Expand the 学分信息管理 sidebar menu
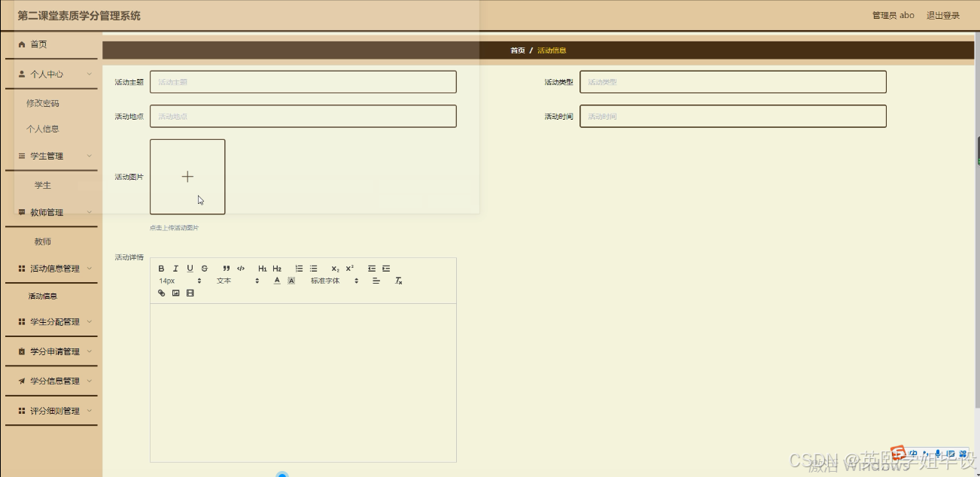Viewport: 980px width, 477px height. [51, 381]
